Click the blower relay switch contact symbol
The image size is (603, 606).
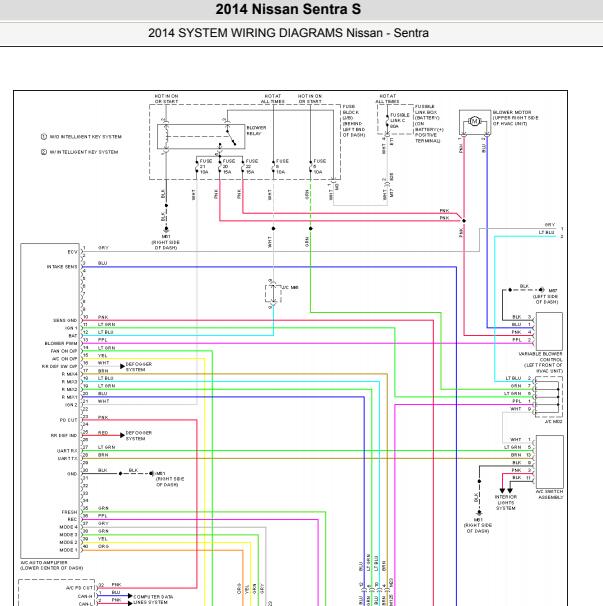[231, 138]
